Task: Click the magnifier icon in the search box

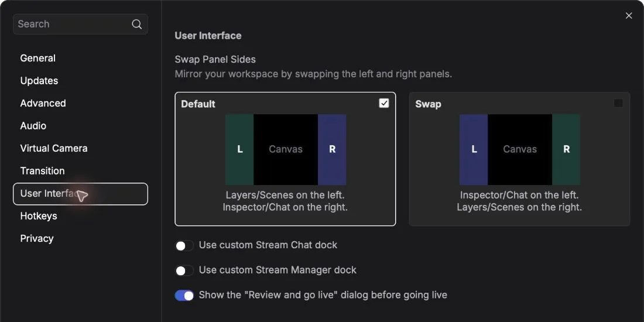Action: [x=137, y=24]
